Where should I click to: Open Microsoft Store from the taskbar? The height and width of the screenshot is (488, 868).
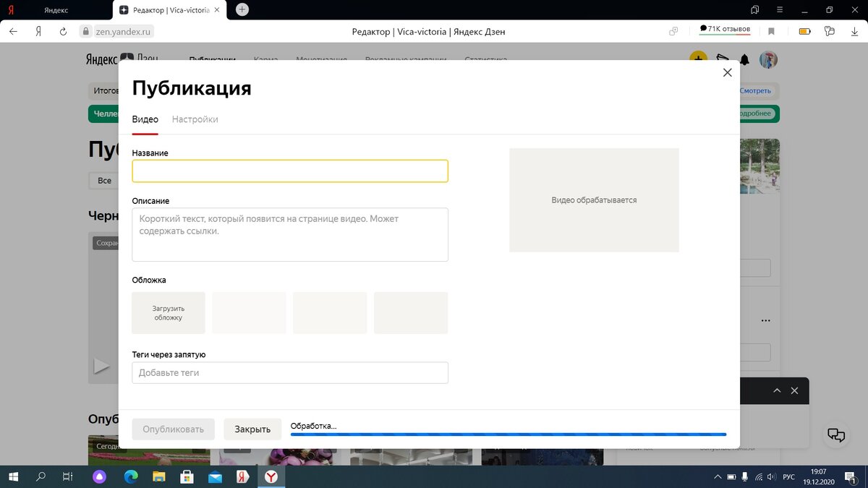click(187, 476)
